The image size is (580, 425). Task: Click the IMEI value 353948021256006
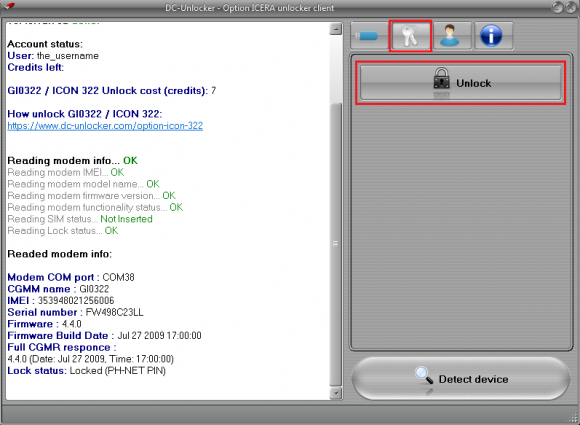(x=76, y=300)
